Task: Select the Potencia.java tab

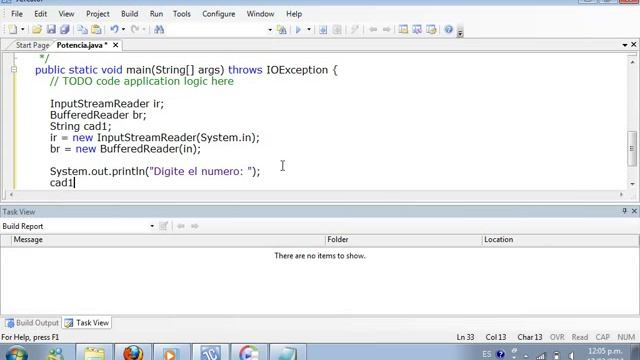Action: [x=82, y=45]
